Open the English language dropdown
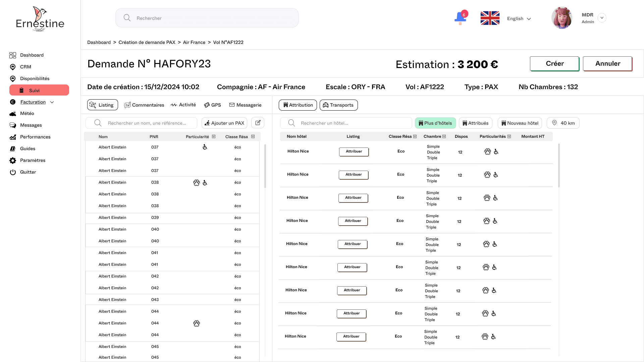644x362 pixels. [x=519, y=18]
